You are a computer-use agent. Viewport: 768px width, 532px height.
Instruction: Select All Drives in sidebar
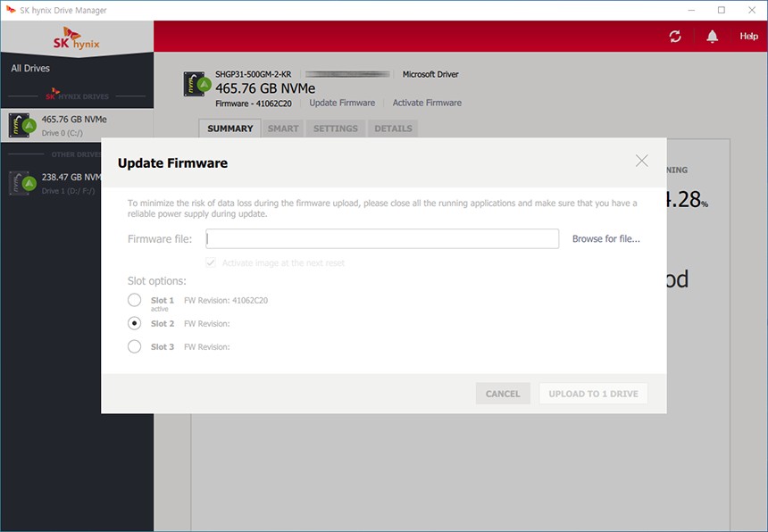(30, 68)
